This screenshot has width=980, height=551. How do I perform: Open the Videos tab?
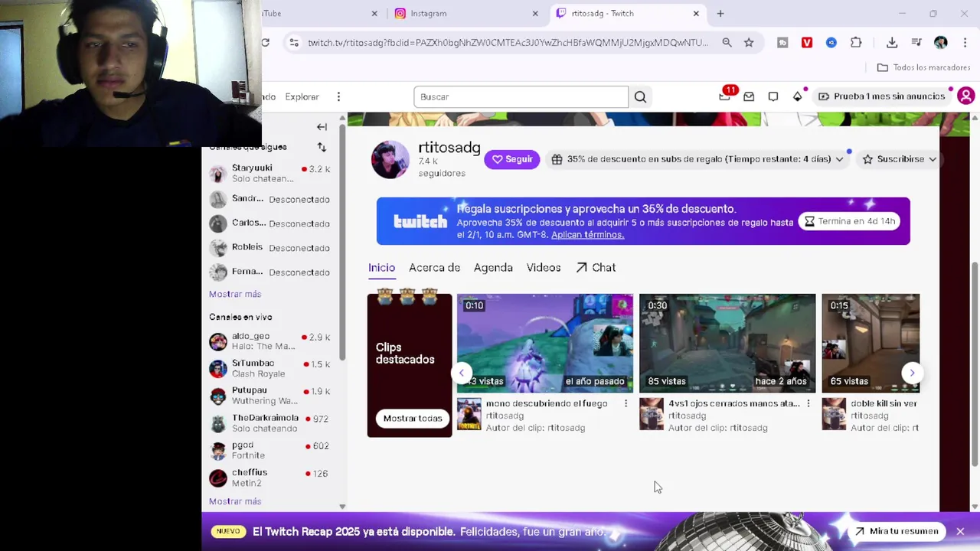(x=544, y=267)
